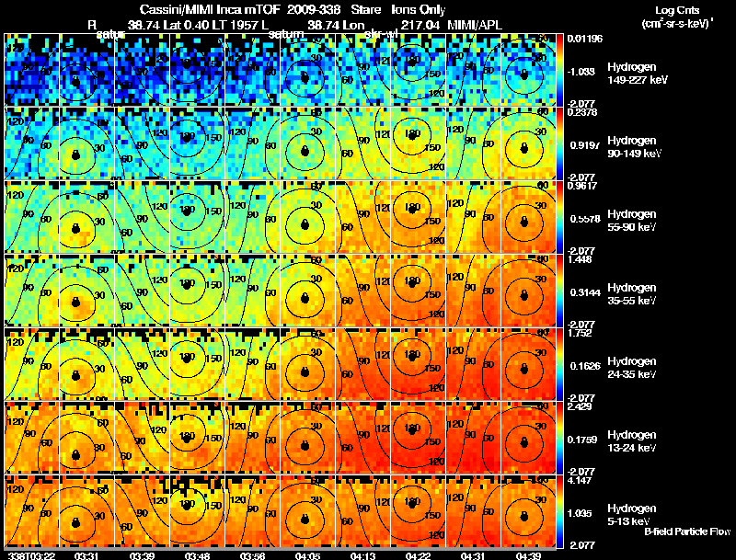Click the Hydrogen 90-149 keV color bar

click(559, 143)
